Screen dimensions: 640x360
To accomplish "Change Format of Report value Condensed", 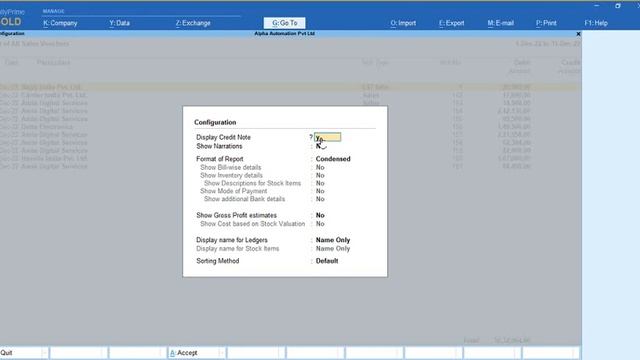I will [x=333, y=159].
